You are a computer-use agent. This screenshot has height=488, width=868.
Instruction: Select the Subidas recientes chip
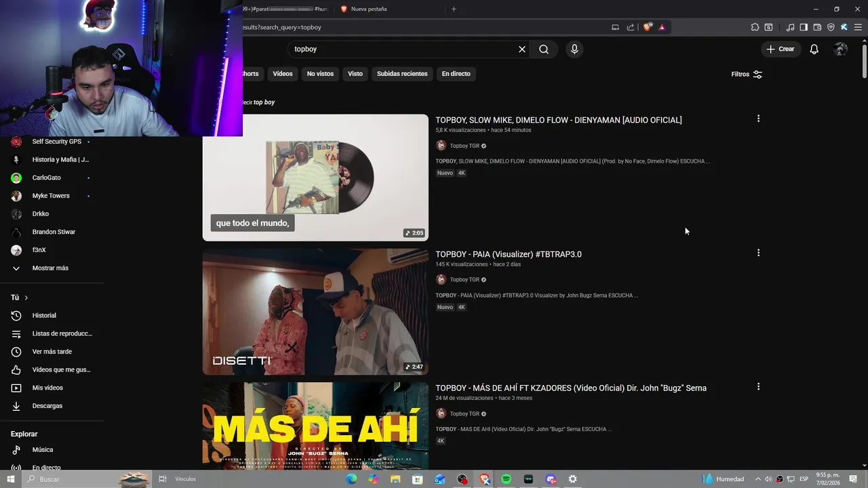[402, 73]
